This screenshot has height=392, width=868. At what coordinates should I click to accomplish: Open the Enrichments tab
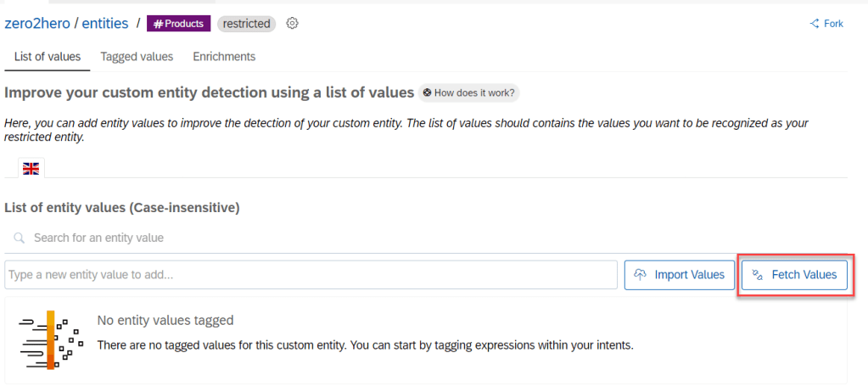[x=224, y=57]
